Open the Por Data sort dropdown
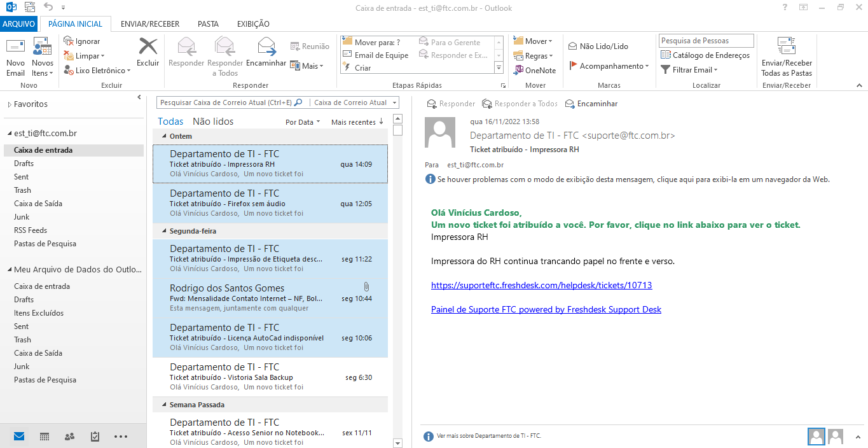The image size is (868, 448). pos(302,122)
